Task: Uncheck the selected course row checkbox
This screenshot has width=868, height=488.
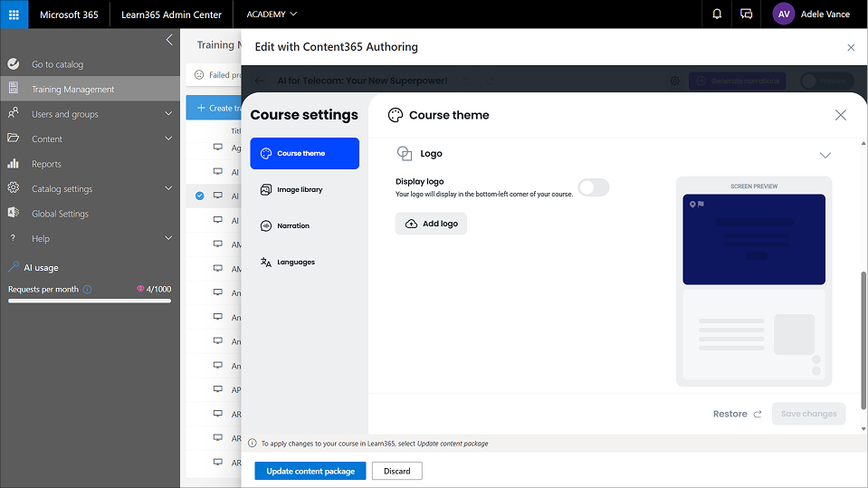Action: (x=200, y=196)
